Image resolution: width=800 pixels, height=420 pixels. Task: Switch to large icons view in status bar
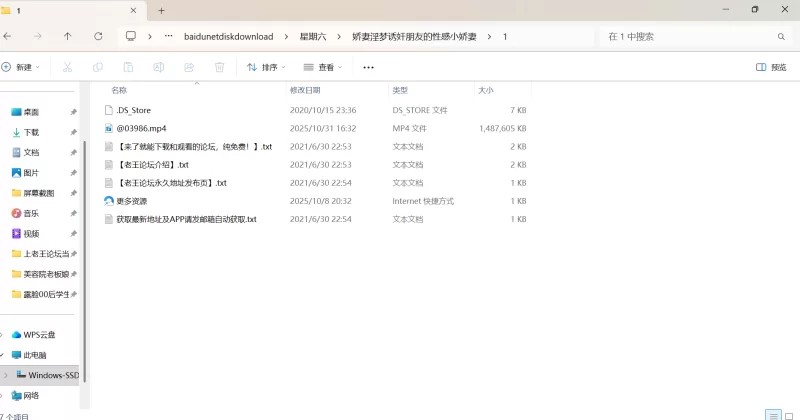(x=789, y=416)
